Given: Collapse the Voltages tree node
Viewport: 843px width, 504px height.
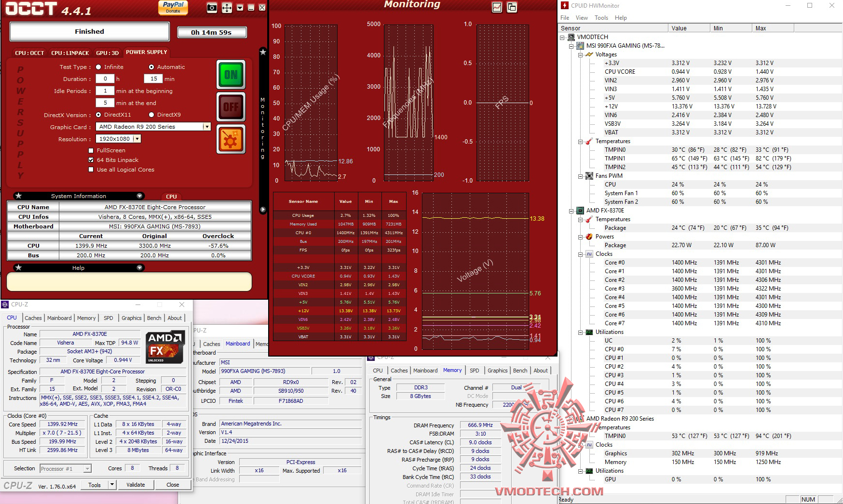Looking at the screenshot, I should (x=581, y=54).
